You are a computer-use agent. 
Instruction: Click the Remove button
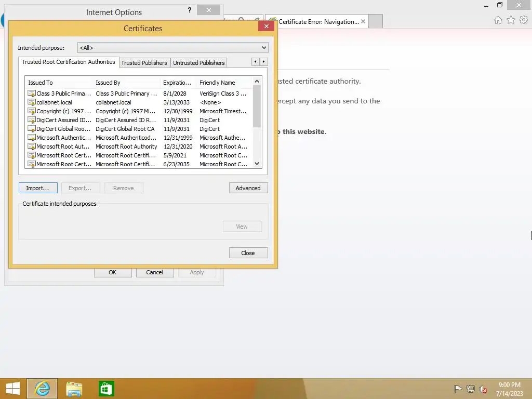point(124,188)
